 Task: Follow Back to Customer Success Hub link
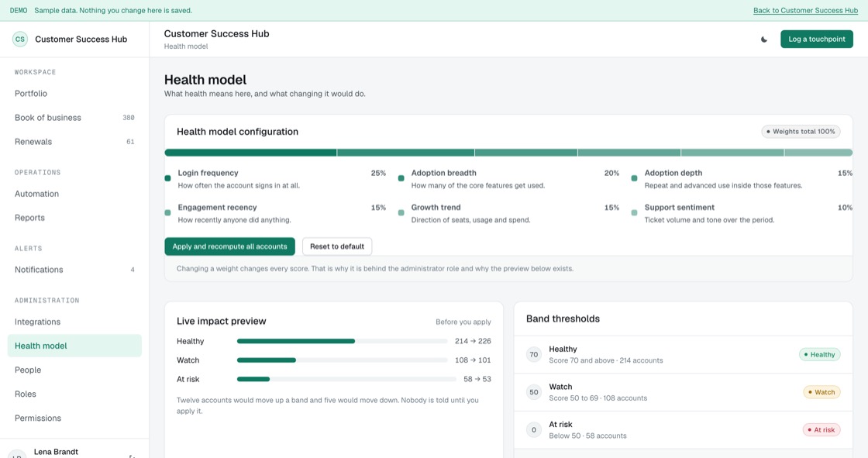(x=805, y=11)
